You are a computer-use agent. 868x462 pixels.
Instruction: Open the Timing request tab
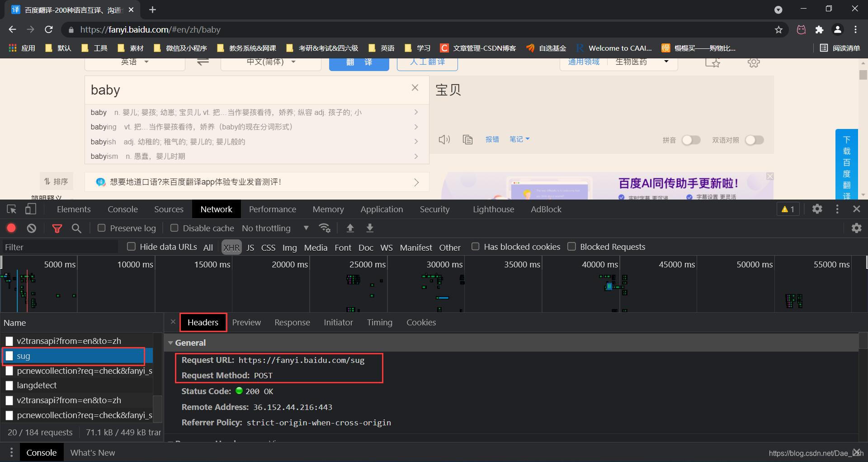[379, 322]
